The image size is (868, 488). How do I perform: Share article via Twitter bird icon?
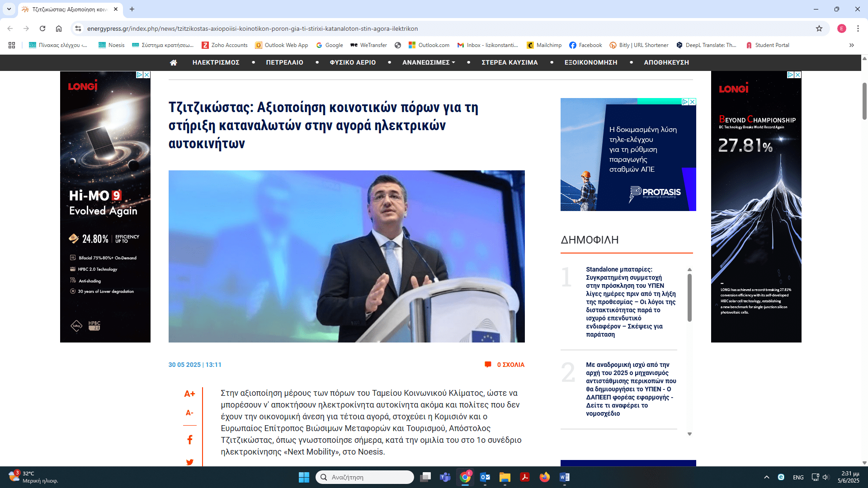(190, 462)
